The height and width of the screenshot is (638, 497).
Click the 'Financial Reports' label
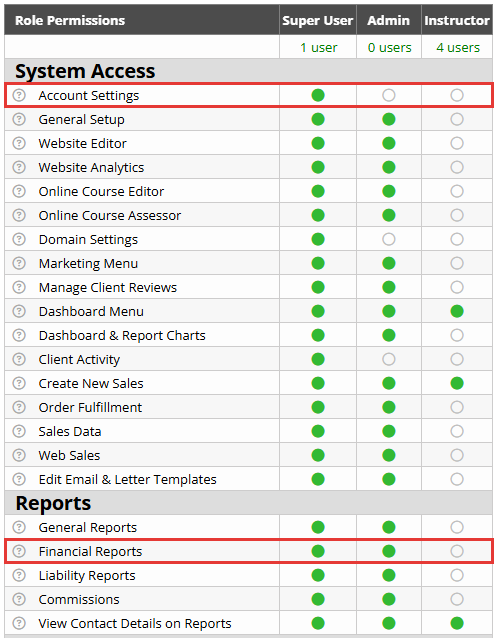[90, 551]
